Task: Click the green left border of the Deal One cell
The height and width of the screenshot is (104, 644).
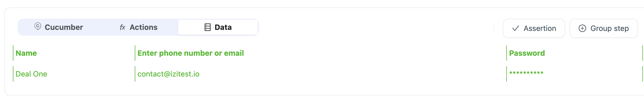Action: click(x=13, y=74)
